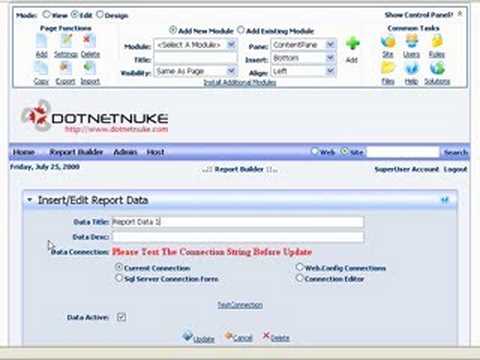
Task: Open the Insert Bottom dropdown
Action: 303,58
